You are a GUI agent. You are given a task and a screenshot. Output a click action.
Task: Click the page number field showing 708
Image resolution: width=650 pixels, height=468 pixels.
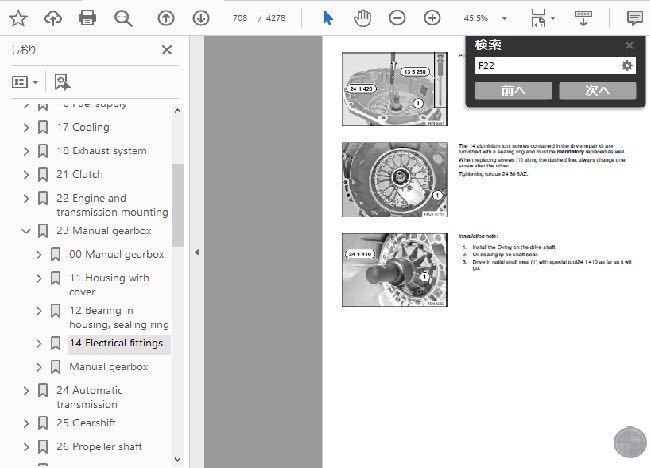[240, 18]
